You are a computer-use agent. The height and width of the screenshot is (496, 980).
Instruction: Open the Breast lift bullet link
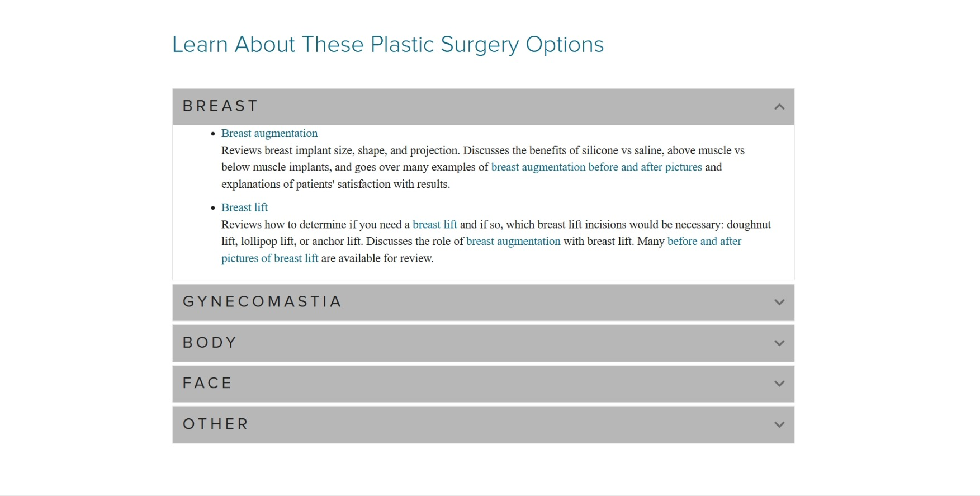[244, 207]
